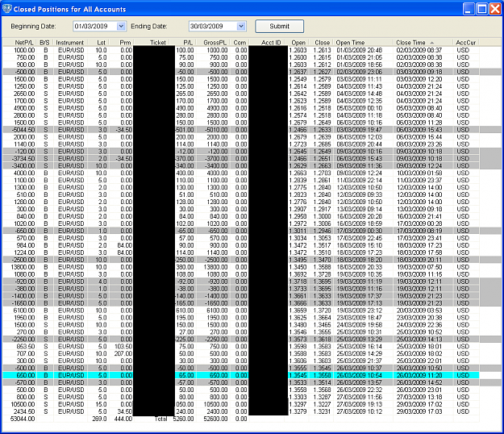Sort by B/S column header
The height and width of the screenshot is (434, 504).
click(44, 43)
